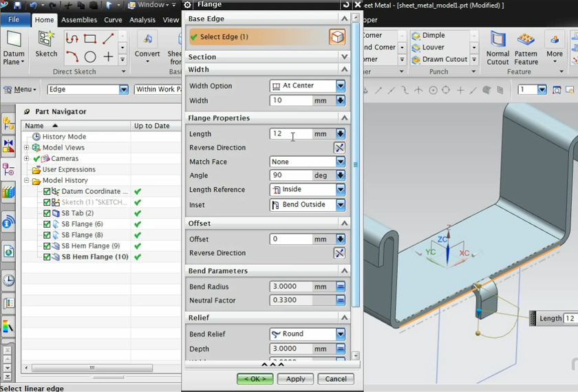578x392 pixels.
Task: Open the Assemblies ribbon tab
Action: pyautogui.click(x=79, y=20)
